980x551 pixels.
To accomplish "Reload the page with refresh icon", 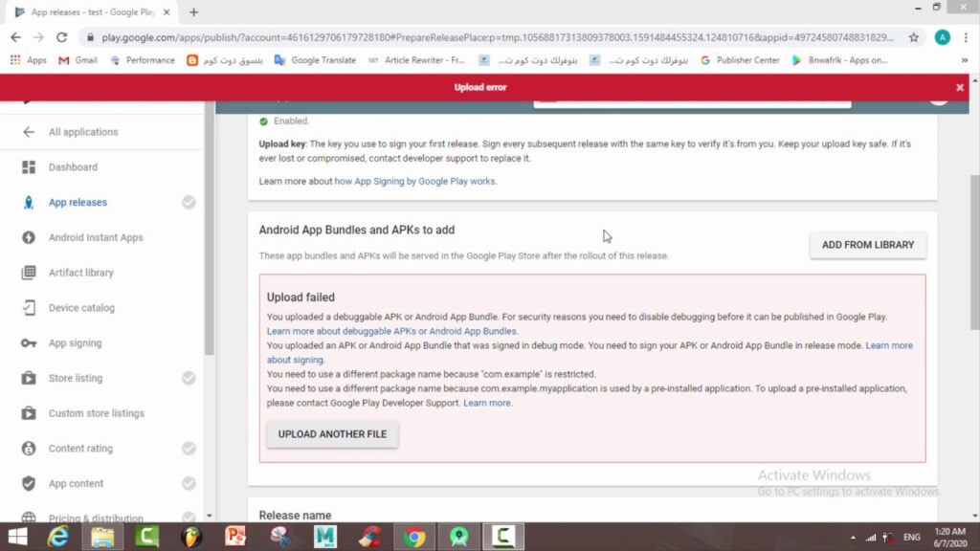I will 61,37.
